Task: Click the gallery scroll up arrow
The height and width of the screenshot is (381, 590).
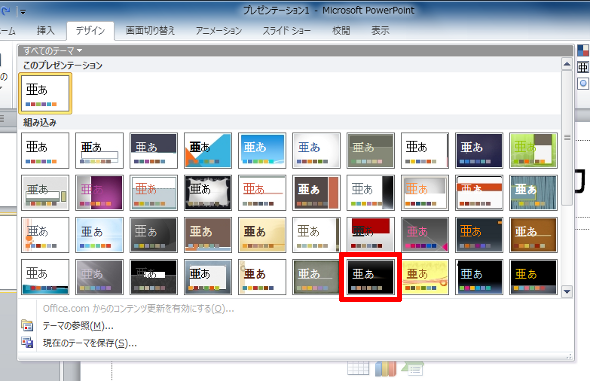Action: tap(567, 64)
